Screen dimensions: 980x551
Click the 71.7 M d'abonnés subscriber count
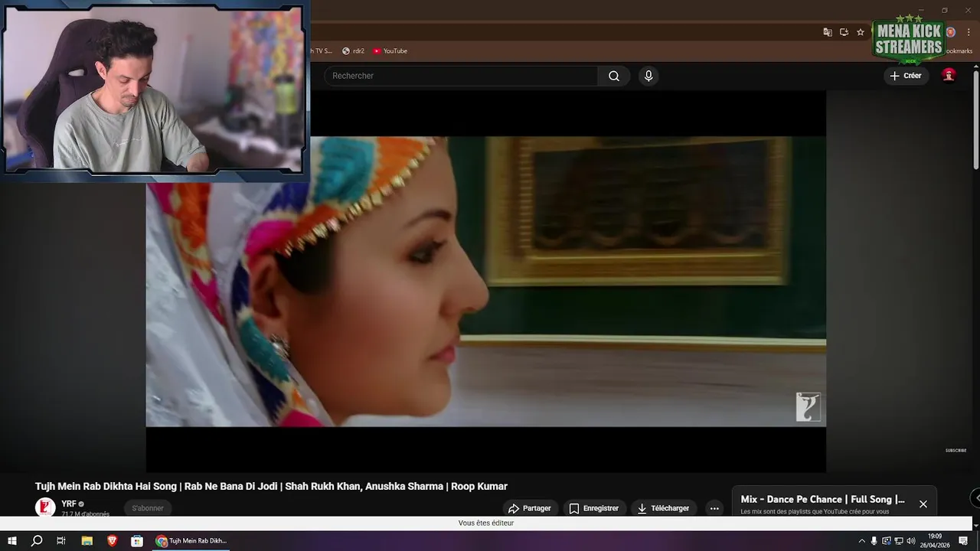[86, 514]
